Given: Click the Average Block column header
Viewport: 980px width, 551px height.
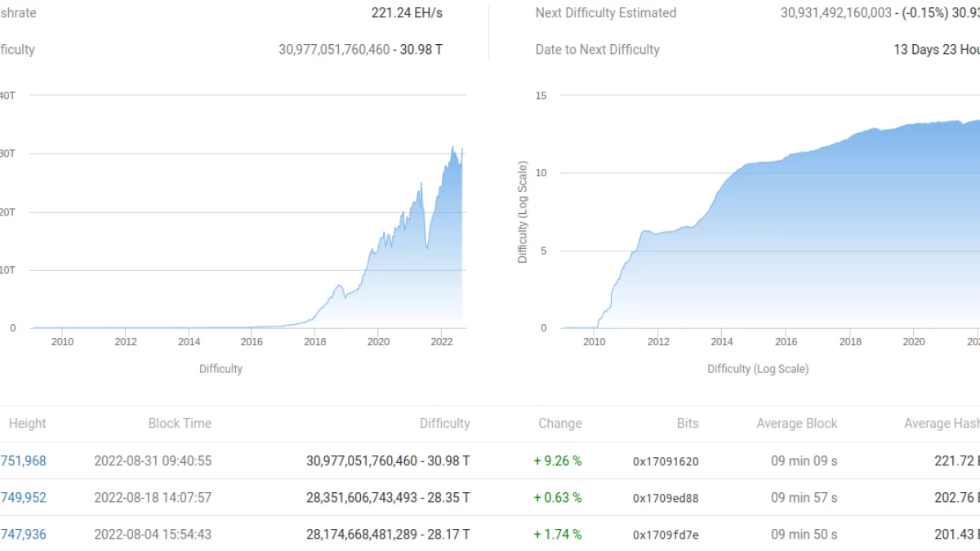Looking at the screenshot, I should (796, 424).
